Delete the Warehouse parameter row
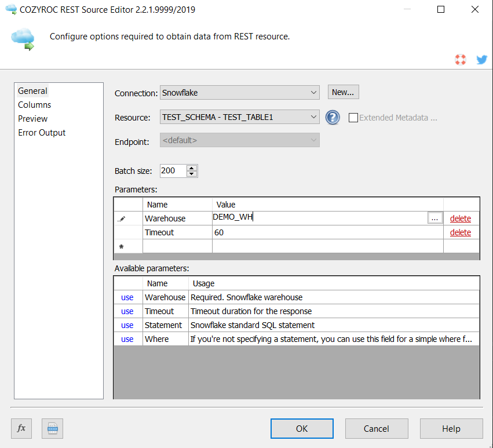The width and height of the screenshot is (493, 448). 461,218
